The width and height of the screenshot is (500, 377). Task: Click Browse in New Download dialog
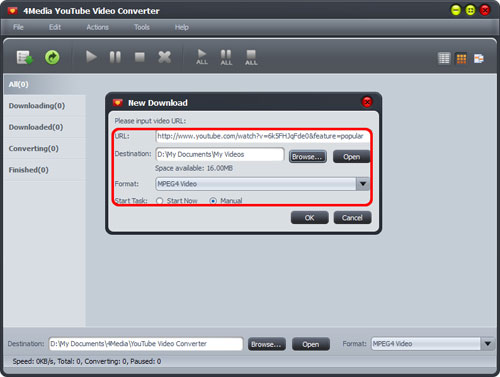coord(307,157)
